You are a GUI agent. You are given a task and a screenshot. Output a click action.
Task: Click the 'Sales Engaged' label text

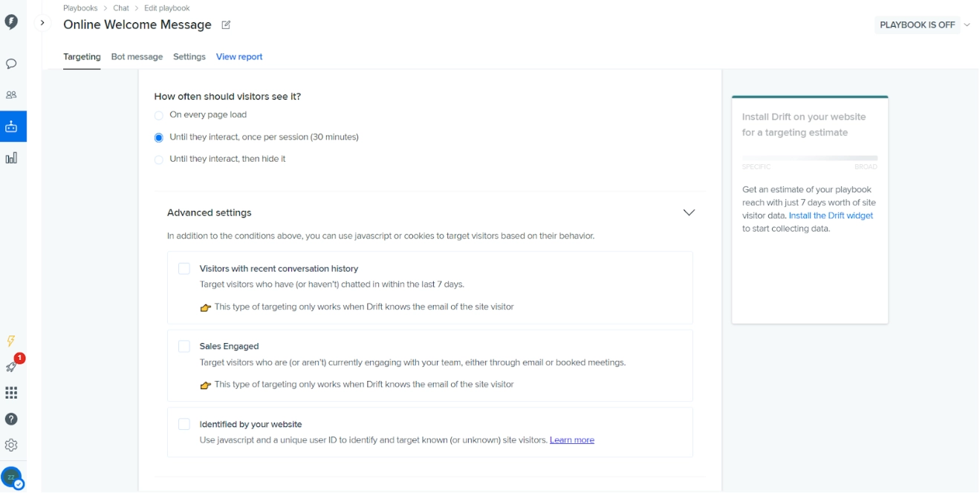click(x=229, y=346)
